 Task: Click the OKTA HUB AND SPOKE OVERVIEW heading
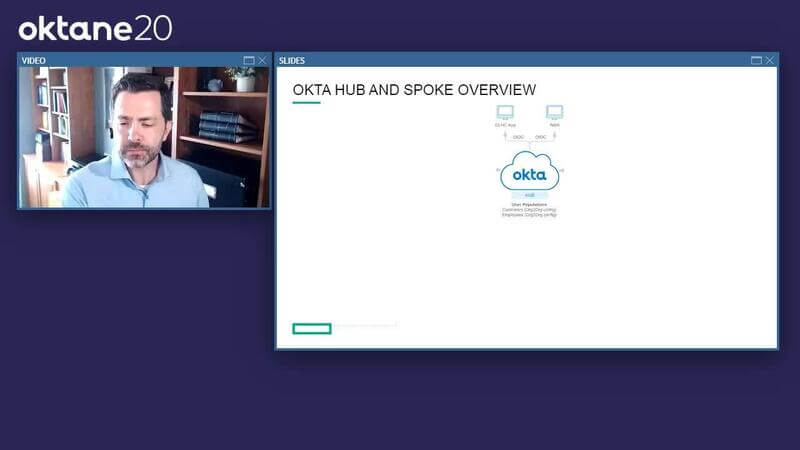[414, 90]
